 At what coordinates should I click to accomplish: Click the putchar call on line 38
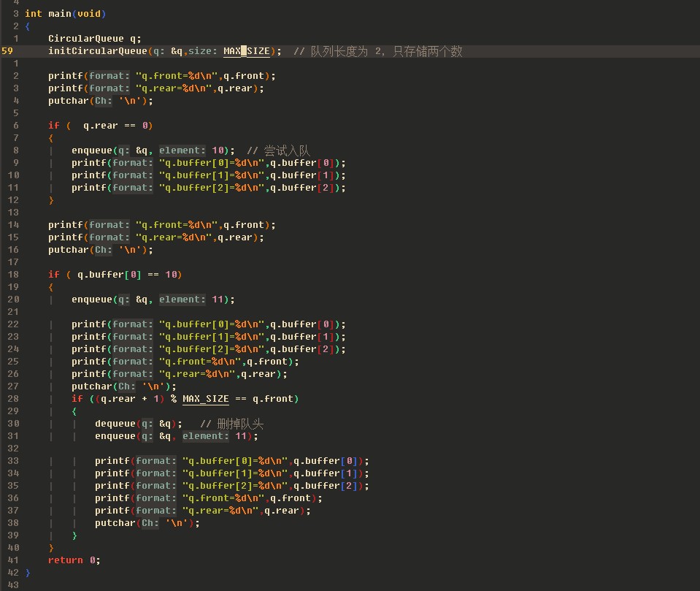click(x=147, y=523)
